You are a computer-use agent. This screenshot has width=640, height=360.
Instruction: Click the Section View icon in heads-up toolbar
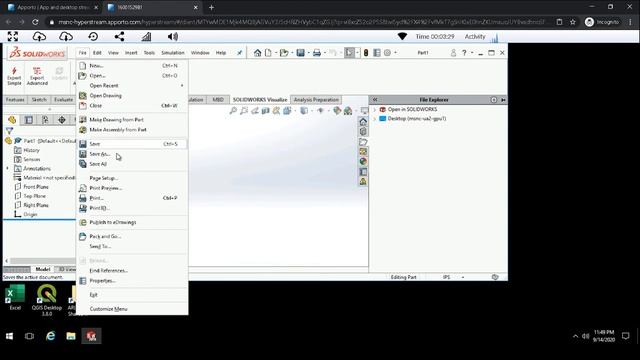(266, 111)
